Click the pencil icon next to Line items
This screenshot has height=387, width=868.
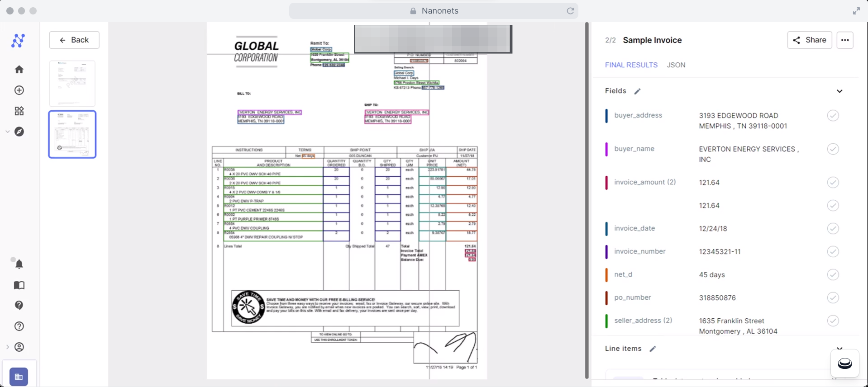[653, 349]
